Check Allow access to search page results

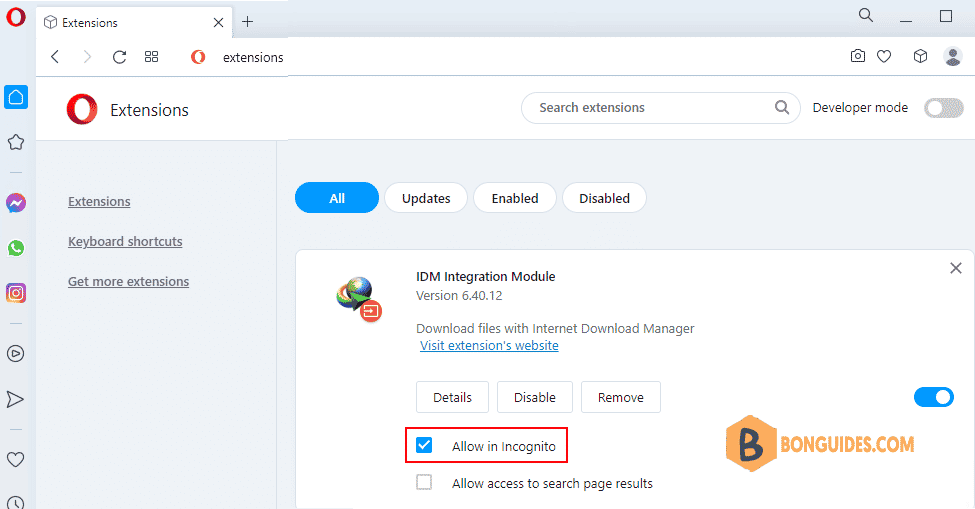click(x=424, y=482)
